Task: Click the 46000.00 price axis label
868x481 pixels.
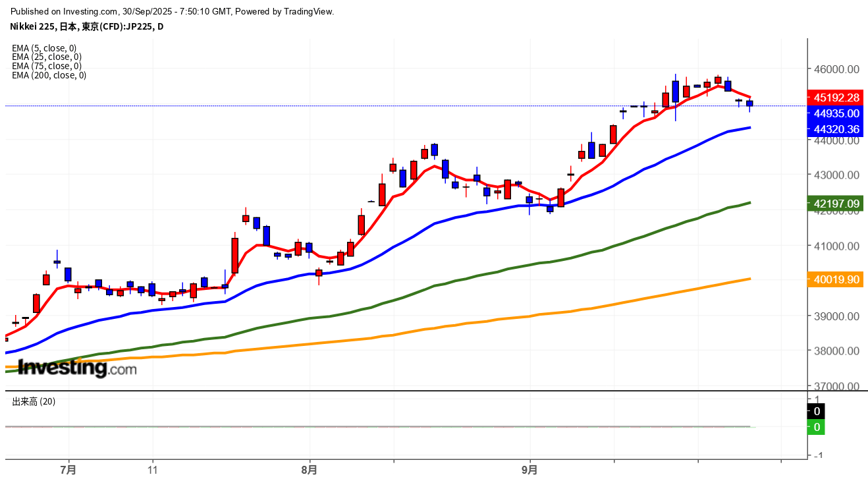Action: 836,69
